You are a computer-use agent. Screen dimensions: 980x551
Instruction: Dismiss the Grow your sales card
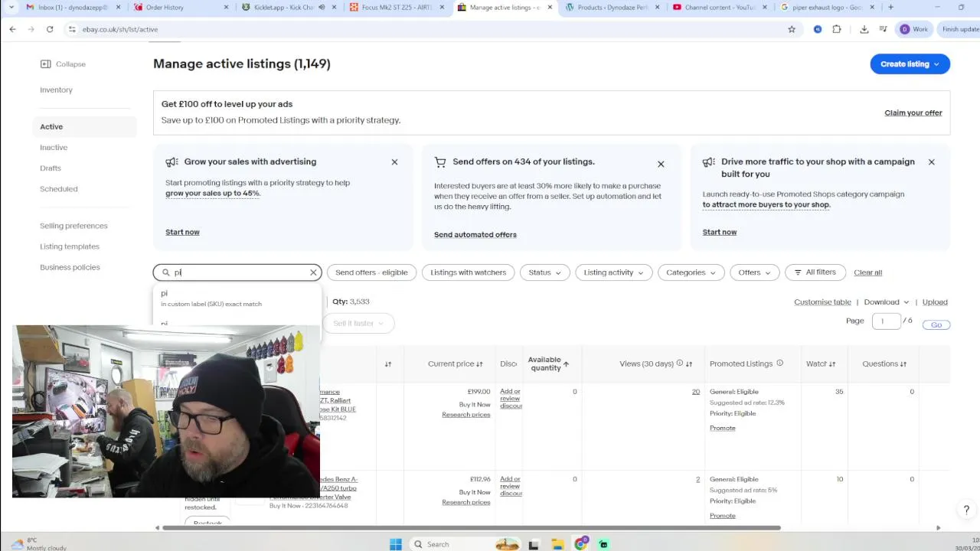coord(394,162)
